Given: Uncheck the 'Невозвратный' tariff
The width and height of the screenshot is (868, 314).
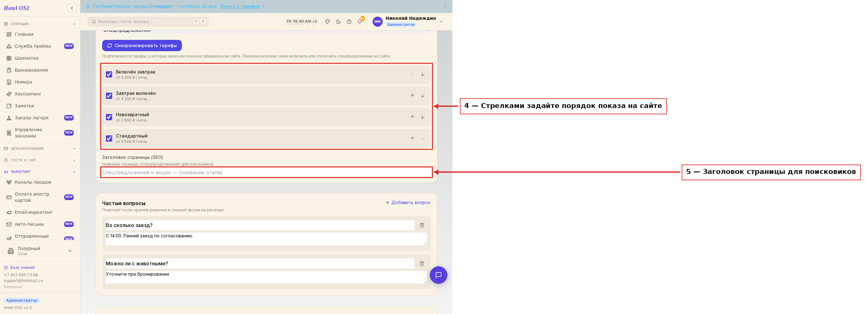Looking at the screenshot, I should click(109, 117).
